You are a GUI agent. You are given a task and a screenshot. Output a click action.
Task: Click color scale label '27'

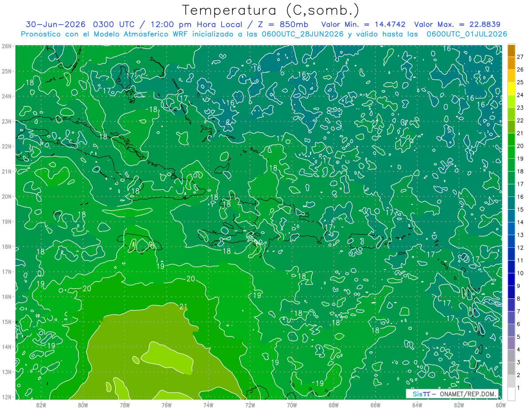coord(520,57)
